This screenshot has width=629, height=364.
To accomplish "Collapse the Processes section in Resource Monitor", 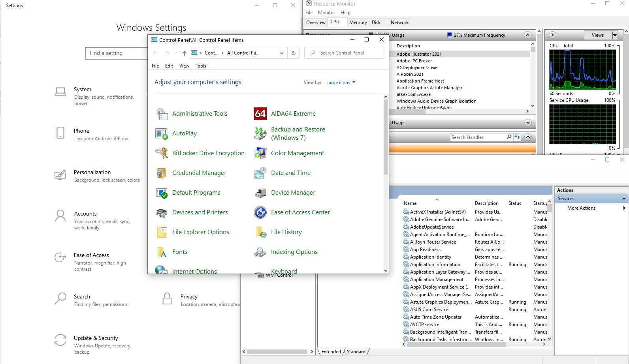I will 527,35.
